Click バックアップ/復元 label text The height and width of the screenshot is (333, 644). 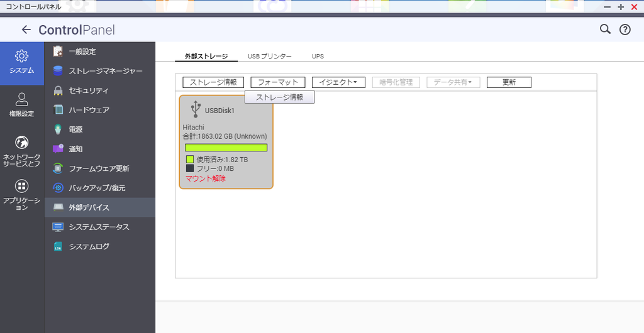click(x=97, y=188)
